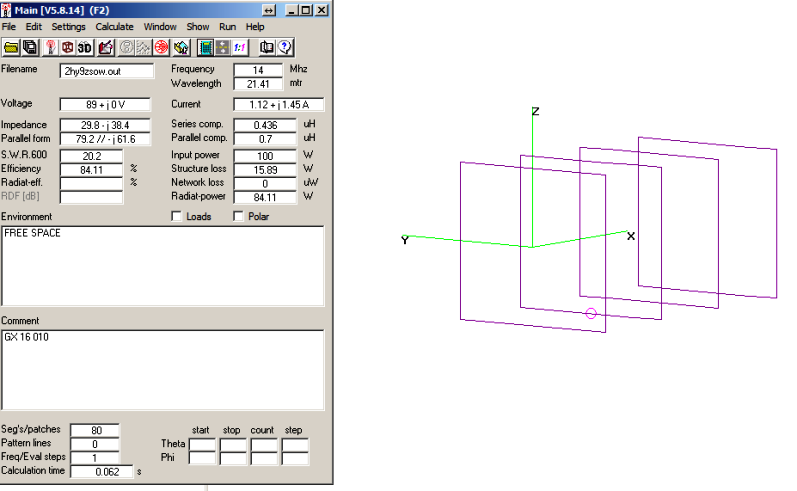The width and height of the screenshot is (797, 491).
Task: Open the Calculate menu
Action: tap(114, 27)
